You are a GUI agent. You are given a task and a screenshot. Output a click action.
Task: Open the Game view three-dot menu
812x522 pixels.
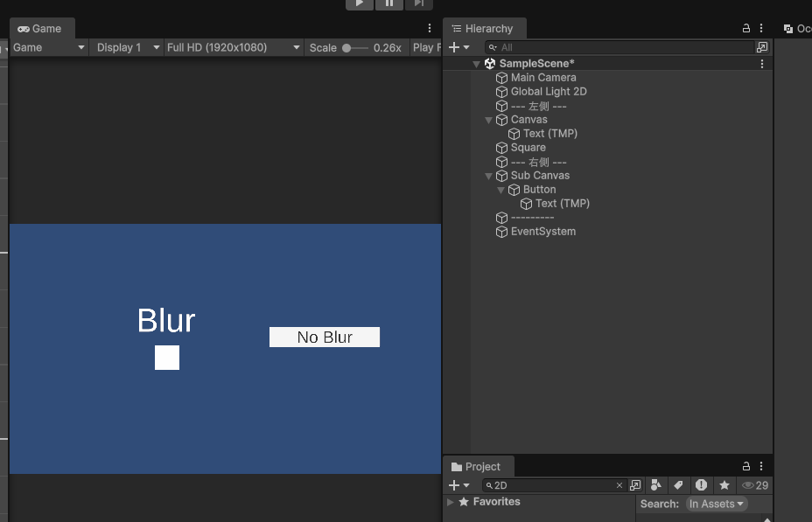click(x=430, y=28)
